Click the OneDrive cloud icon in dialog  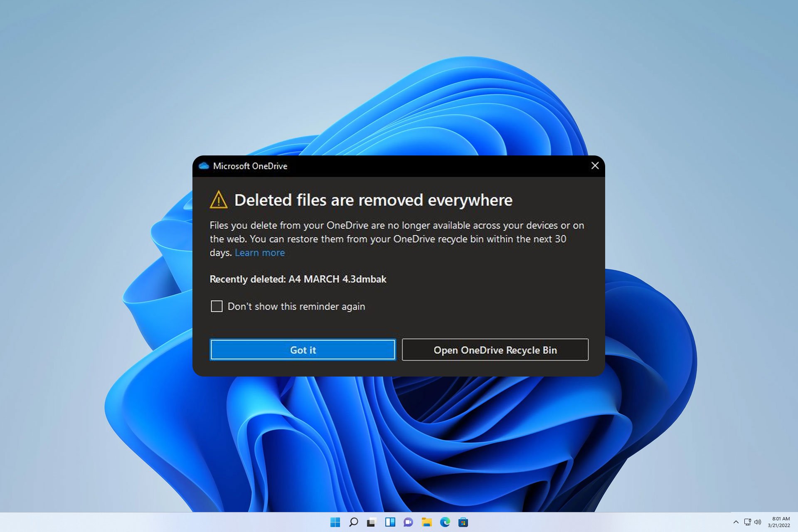[x=204, y=165]
